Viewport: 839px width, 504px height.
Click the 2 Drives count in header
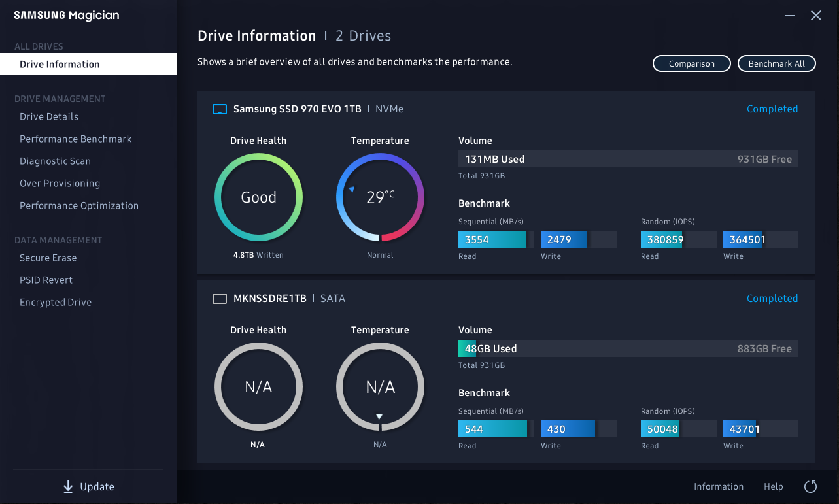pyautogui.click(x=363, y=36)
